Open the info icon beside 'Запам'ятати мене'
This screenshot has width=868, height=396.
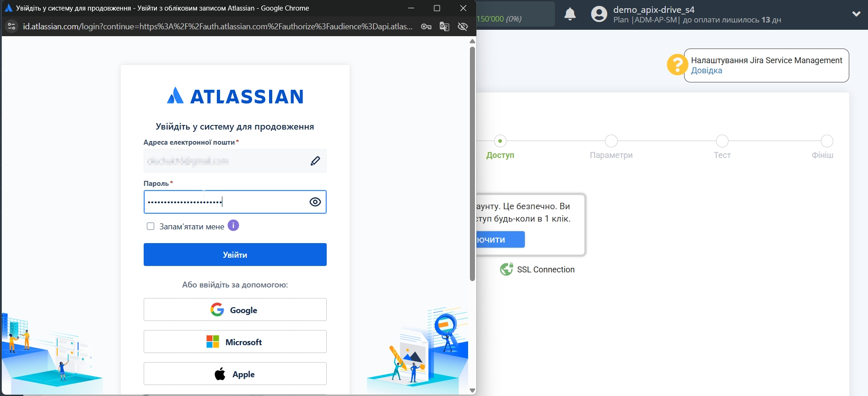233,226
